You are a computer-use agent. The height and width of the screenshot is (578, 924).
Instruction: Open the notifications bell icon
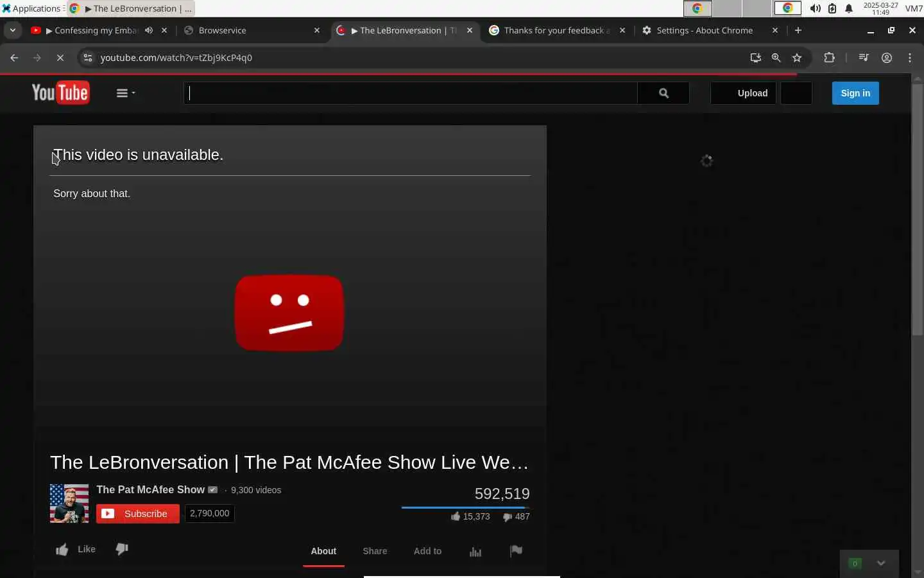[x=849, y=8]
